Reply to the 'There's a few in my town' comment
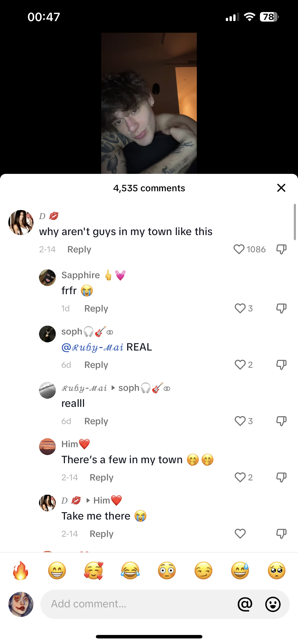Screen dimensions: 298x644 click(x=101, y=478)
